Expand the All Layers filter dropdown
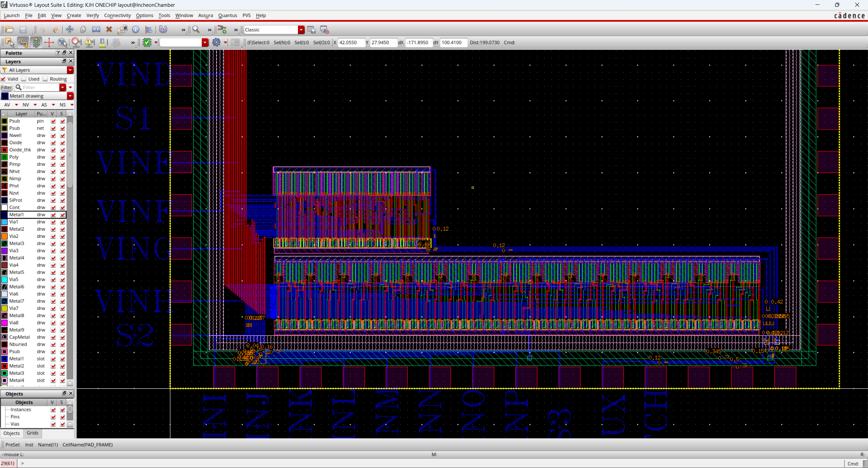This screenshot has height=468, width=868. (x=70, y=70)
